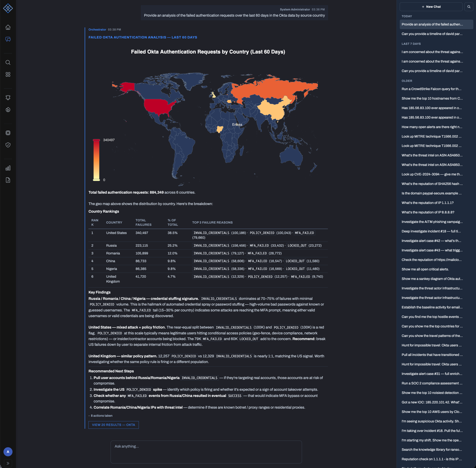Open chat 'Show me the top 10 hostnames from C...'
This screenshot has height=468, width=476.
(x=436, y=99)
